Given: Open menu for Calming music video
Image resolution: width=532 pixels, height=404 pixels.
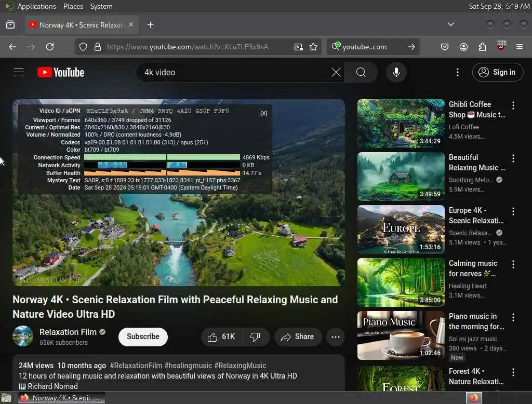Looking at the screenshot, I should click(513, 264).
